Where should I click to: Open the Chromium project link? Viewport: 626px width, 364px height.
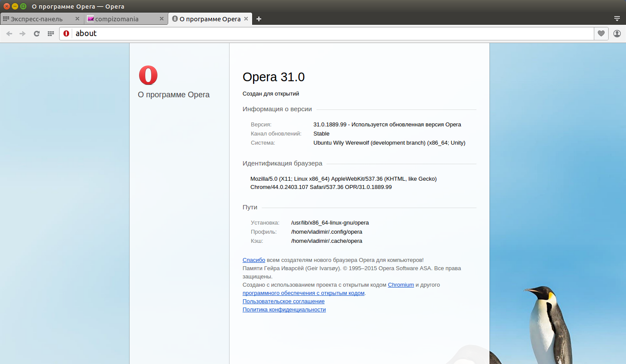coord(400,285)
